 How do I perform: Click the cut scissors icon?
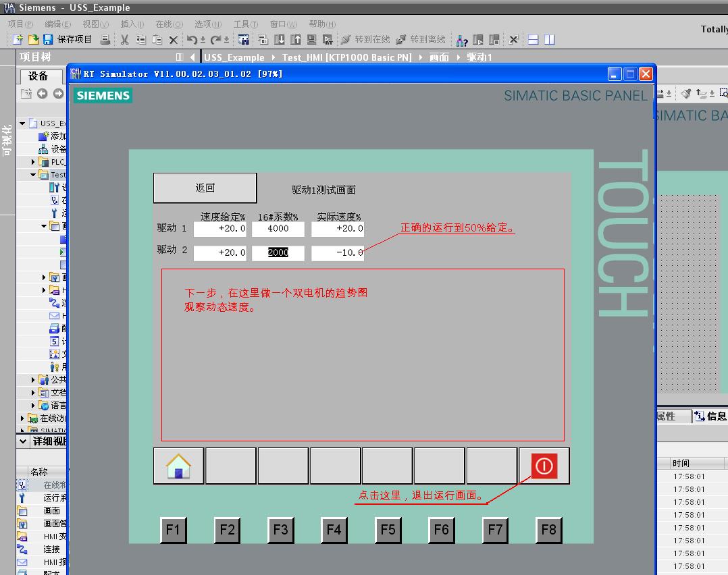[124, 39]
